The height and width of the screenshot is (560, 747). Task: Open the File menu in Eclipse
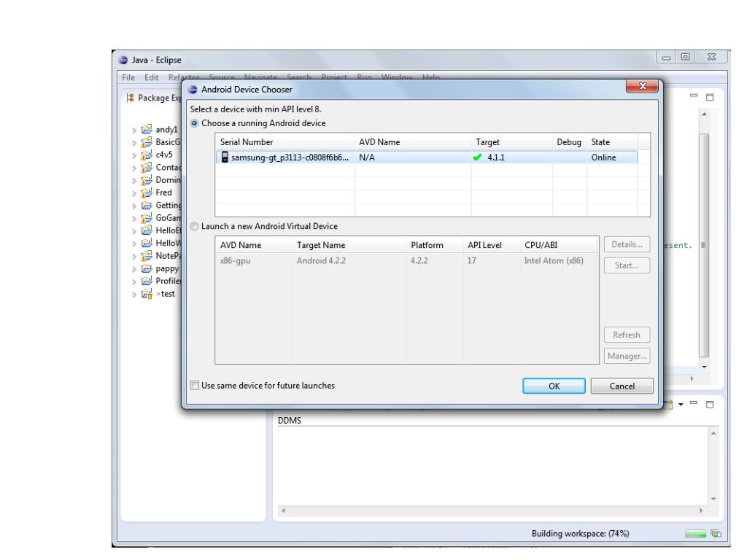(128, 77)
